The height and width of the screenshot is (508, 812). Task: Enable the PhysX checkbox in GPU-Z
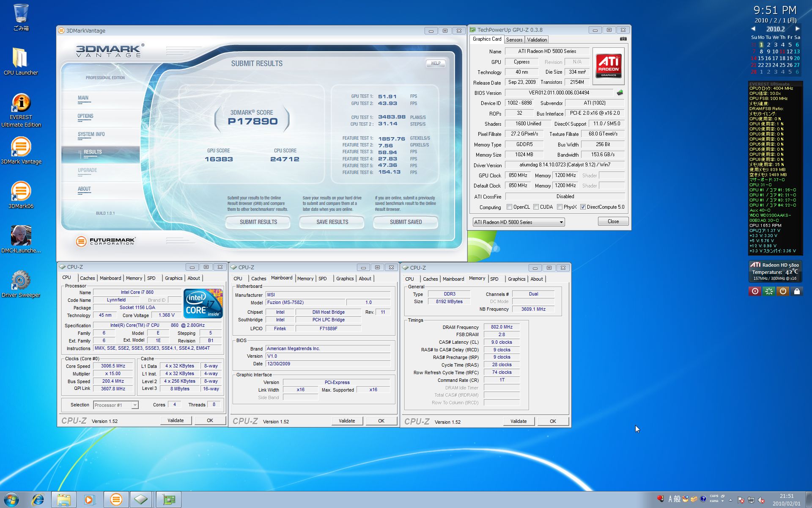click(x=560, y=207)
